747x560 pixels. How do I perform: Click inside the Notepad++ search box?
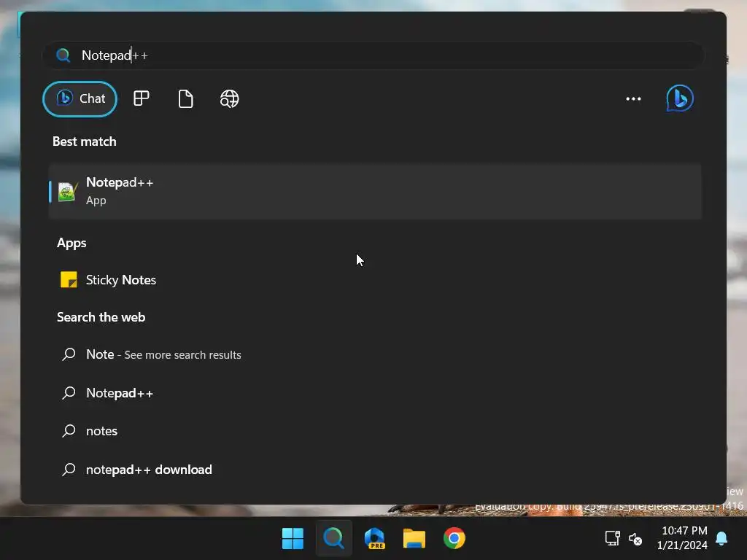tap(373, 55)
